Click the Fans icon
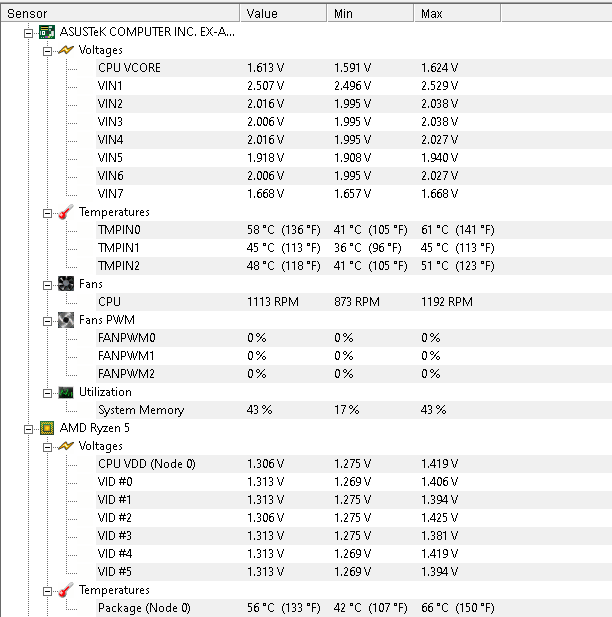Screen dimensions: 612x617 point(66,284)
